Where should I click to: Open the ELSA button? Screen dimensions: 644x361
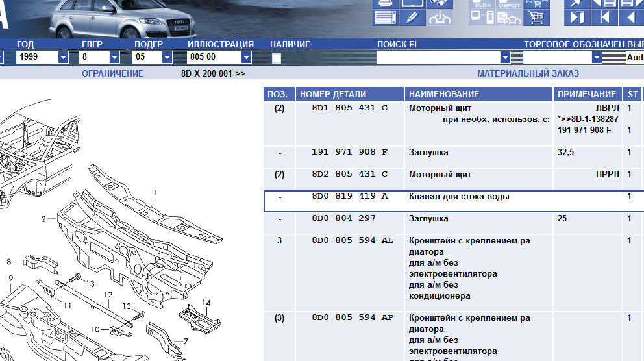(x=482, y=4)
